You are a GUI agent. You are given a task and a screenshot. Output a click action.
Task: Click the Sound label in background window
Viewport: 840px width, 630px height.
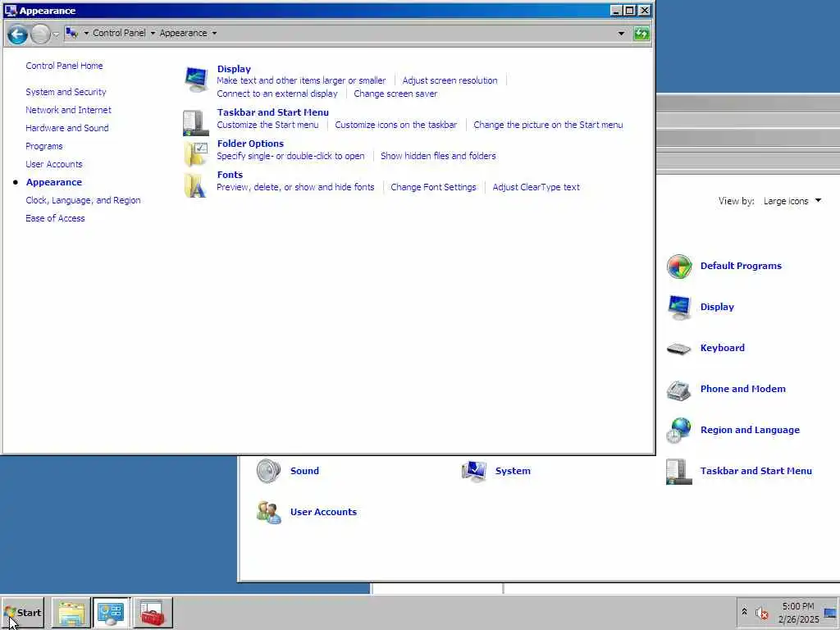304,471
